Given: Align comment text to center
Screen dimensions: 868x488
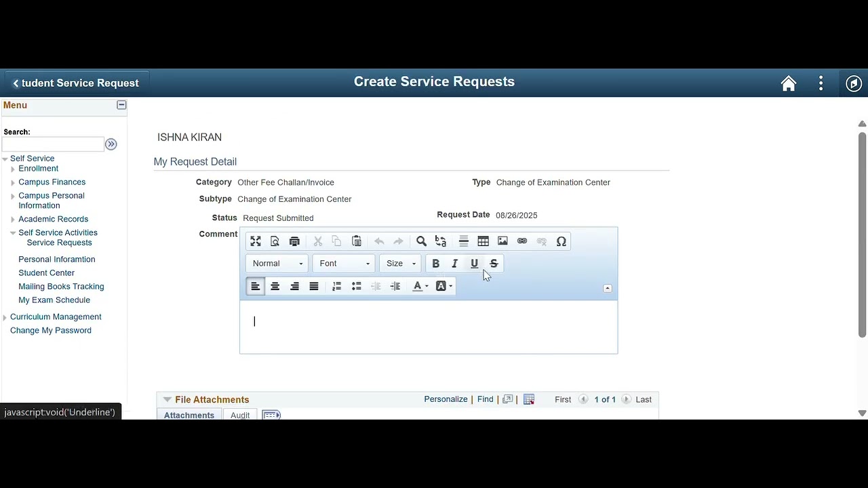Looking at the screenshot, I should point(275,286).
